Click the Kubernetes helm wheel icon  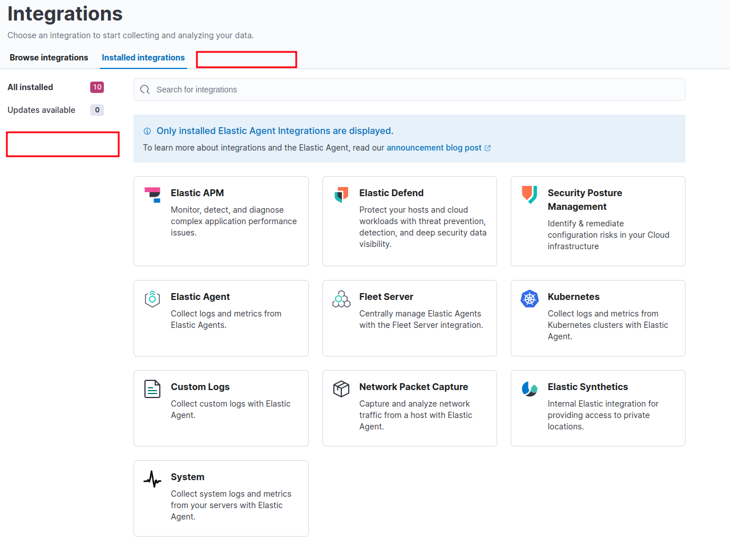(529, 298)
